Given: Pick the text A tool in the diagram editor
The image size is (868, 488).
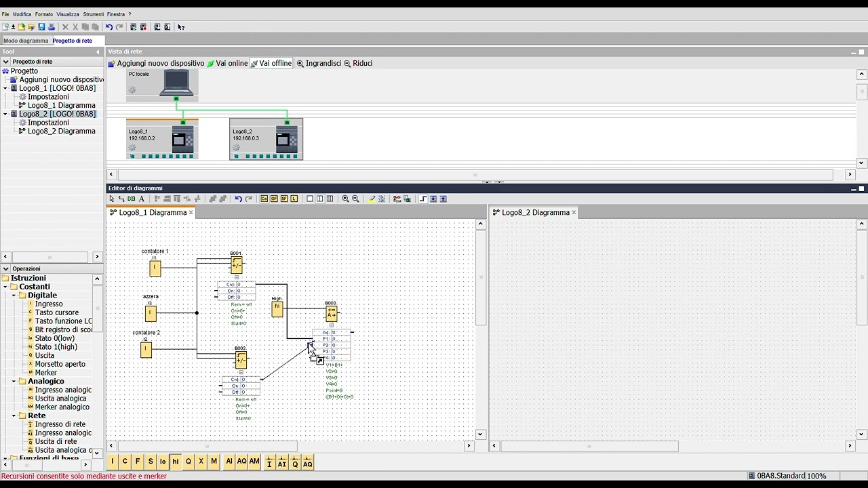Looking at the screenshot, I should (x=142, y=199).
